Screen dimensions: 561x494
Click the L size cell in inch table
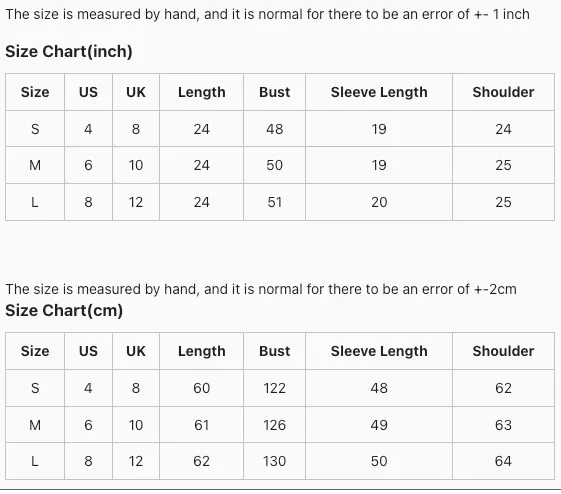[x=35, y=202]
